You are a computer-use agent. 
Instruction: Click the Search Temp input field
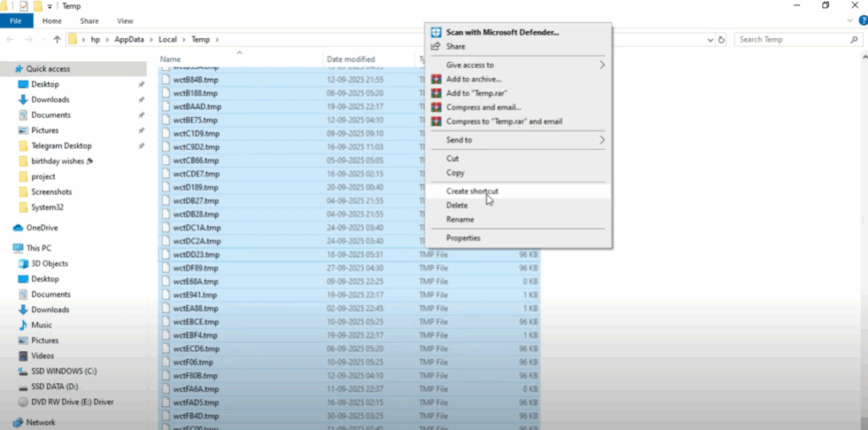pyautogui.click(x=798, y=40)
